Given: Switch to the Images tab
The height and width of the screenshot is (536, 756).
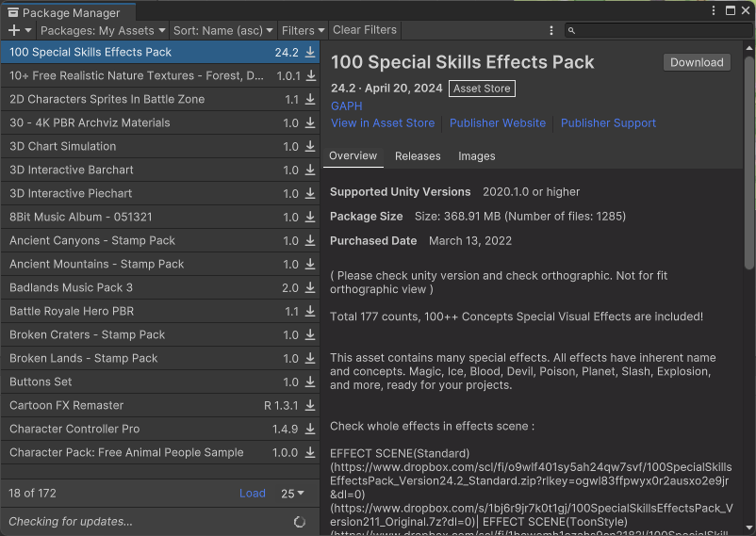Looking at the screenshot, I should [x=477, y=156].
